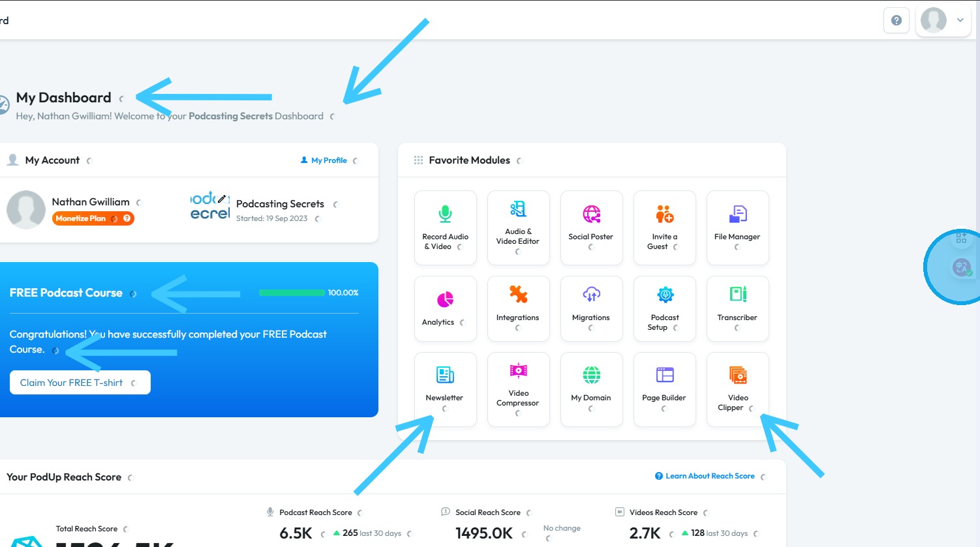Image resolution: width=980 pixels, height=547 pixels.
Task: Click Claim Your FREE T-shirt button
Action: (x=80, y=383)
